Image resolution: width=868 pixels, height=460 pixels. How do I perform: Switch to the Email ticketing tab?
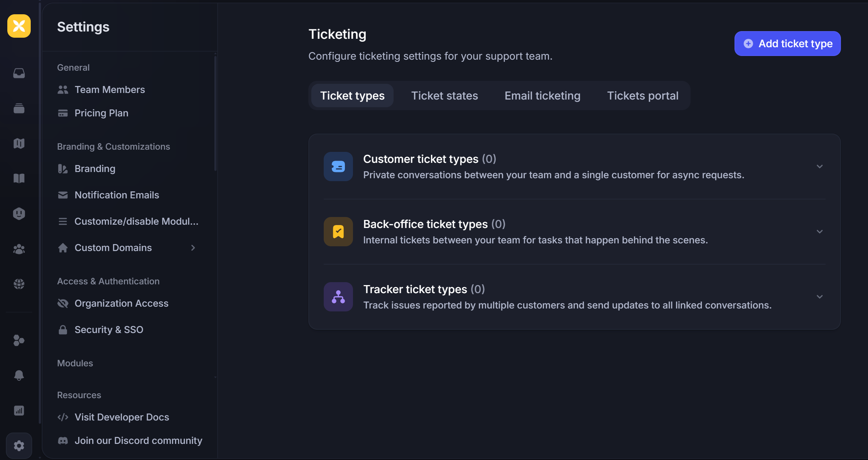click(x=542, y=96)
